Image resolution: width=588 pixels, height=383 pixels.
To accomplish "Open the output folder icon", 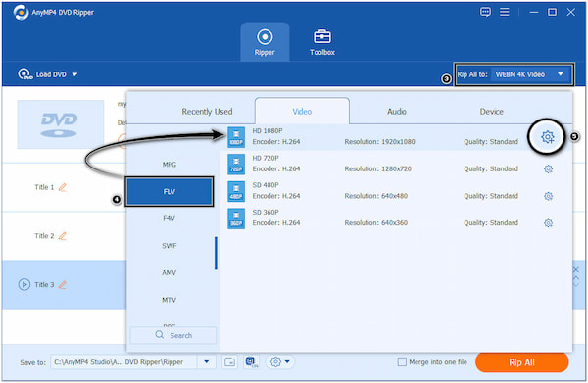I will (x=229, y=362).
